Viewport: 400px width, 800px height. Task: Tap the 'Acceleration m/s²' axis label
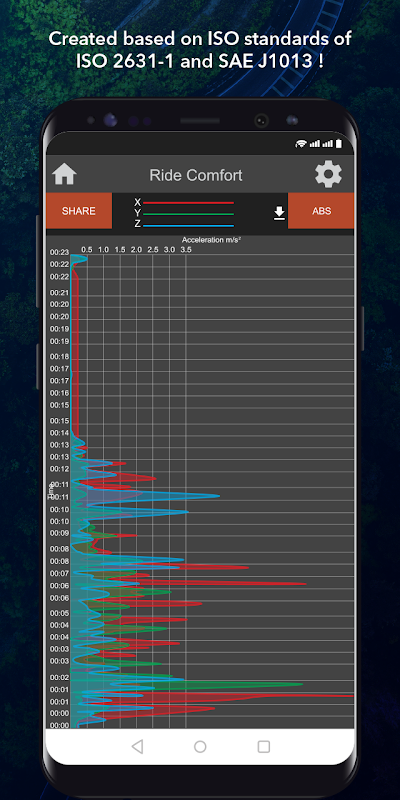pyautogui.click(x=211, y=239)
